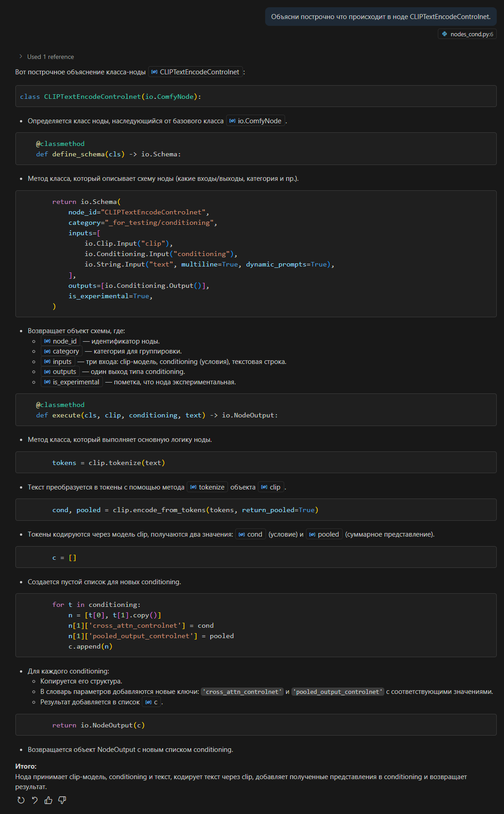Click the tokenize symbol link
Screen dimensions: 504x814
pyautogui.click(x=207, y=487)
